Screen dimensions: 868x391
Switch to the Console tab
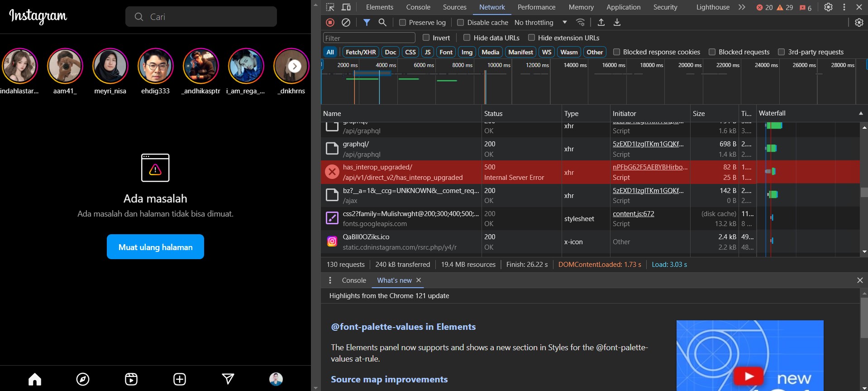(418, 7)
